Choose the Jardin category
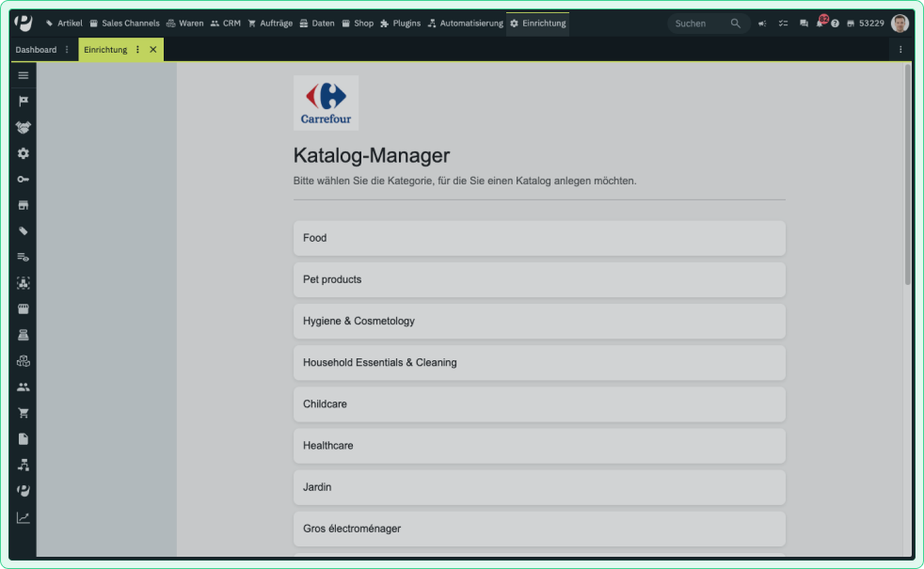 pyautogui.click(x=539, y=487)
